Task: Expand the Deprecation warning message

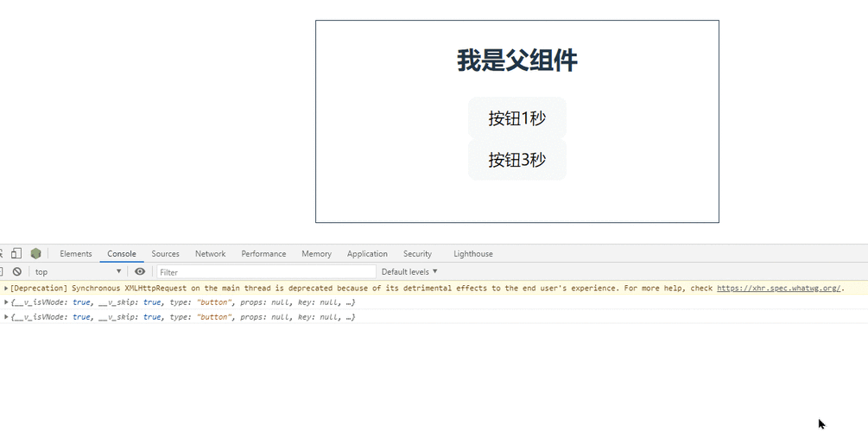Action: (6, 288)
